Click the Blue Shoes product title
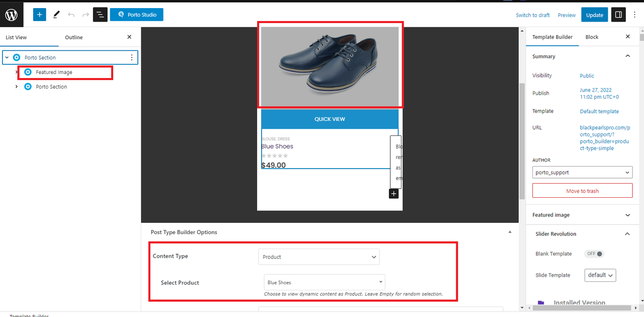 pos(277,146)
